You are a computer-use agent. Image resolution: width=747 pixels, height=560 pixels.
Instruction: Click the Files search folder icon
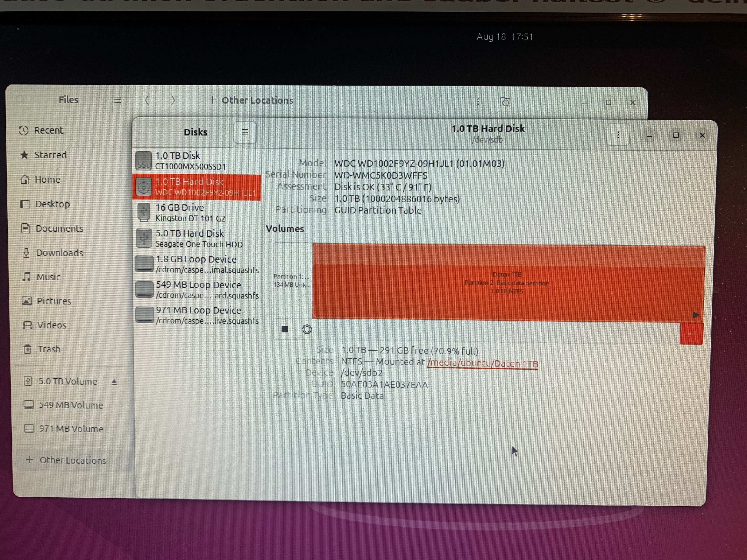(505, 102)
